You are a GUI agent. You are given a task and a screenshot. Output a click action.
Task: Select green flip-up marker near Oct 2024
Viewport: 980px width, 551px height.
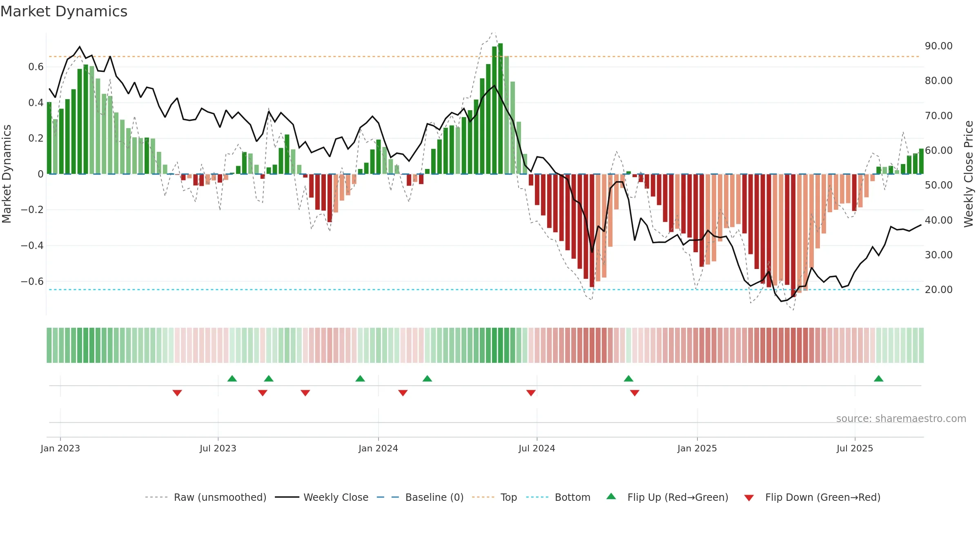pyautogui.click(x=628, y=378)
